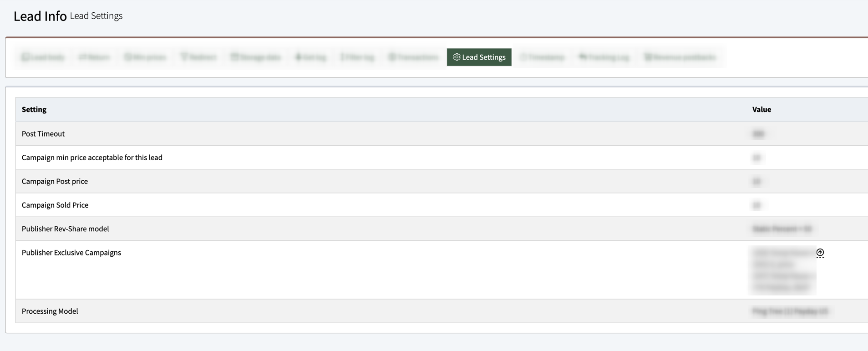Open the Lead body tab
This screenshot has width=868, height=351.
(43, 57)
